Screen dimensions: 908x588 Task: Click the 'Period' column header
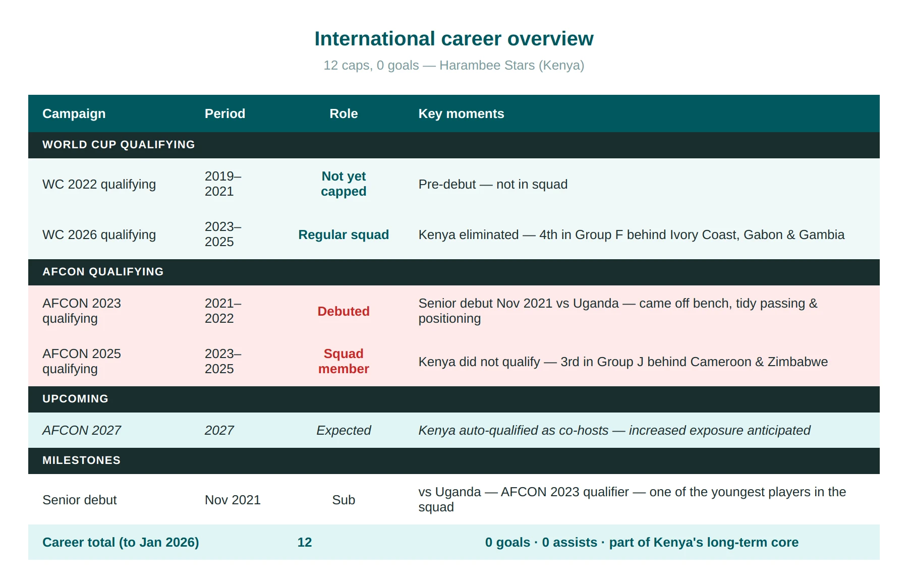click(225, 113)
